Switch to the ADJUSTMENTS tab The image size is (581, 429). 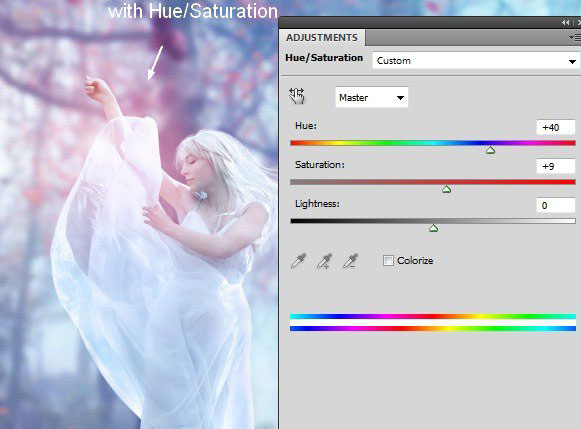[x=322, y=38]
